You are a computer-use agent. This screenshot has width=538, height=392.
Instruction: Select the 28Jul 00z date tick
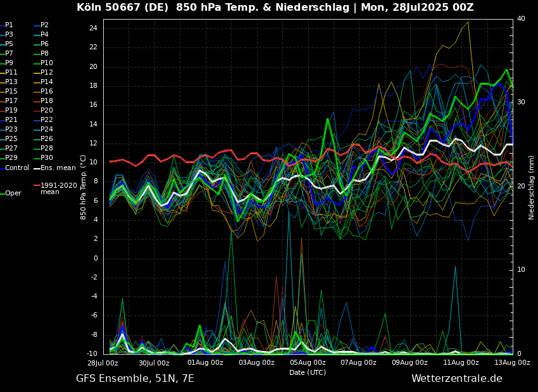pyautogui.click(x=103, y=363)
